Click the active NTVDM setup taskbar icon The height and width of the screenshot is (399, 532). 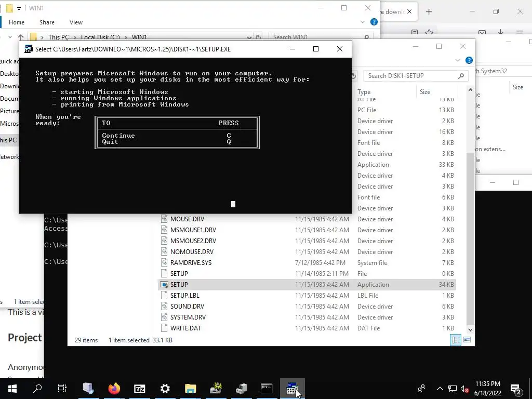292,389
